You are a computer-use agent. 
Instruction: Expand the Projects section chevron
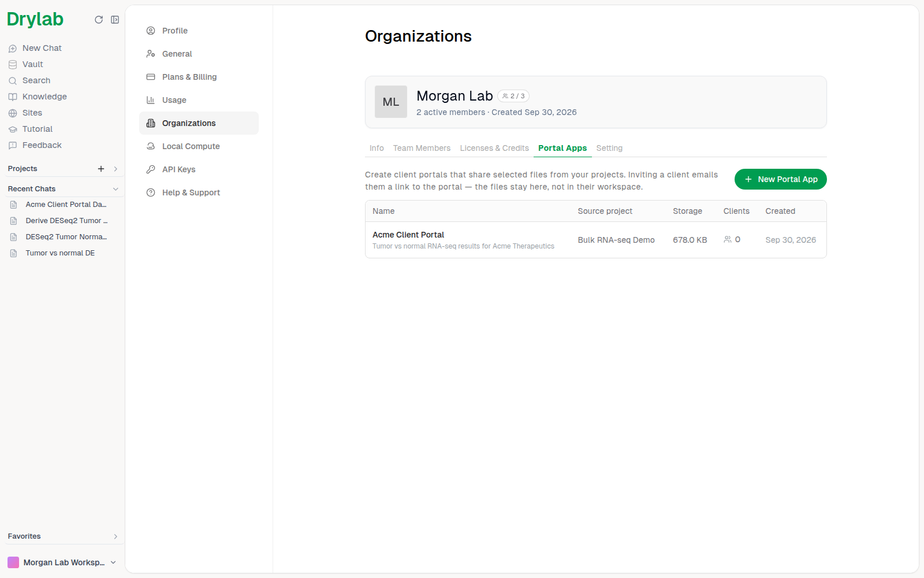click(115, 169)
